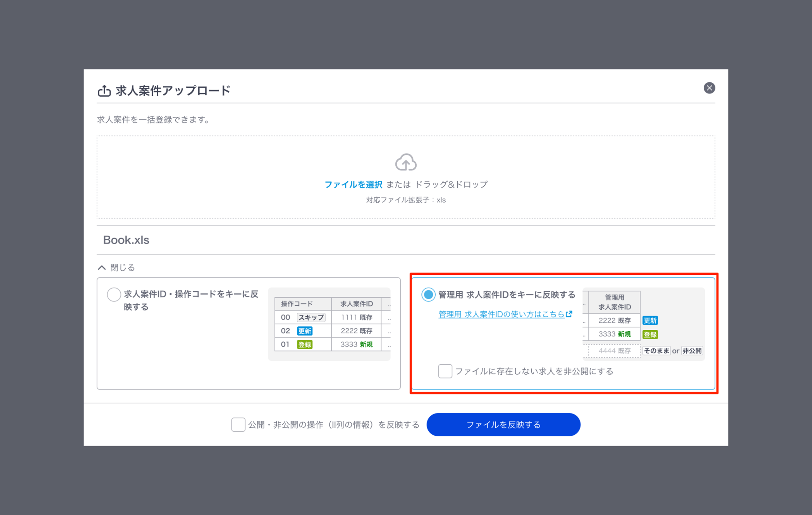Open 管理用 求人案件IDの使い方はこちら link
The width and height of the screenshot is (812, 515).
pos(501,314)
